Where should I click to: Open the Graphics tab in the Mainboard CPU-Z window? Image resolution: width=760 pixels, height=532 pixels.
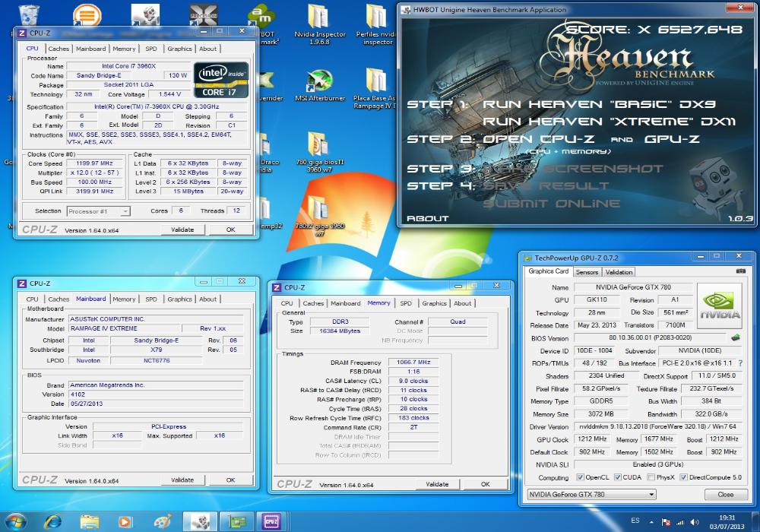pos(180,299)
